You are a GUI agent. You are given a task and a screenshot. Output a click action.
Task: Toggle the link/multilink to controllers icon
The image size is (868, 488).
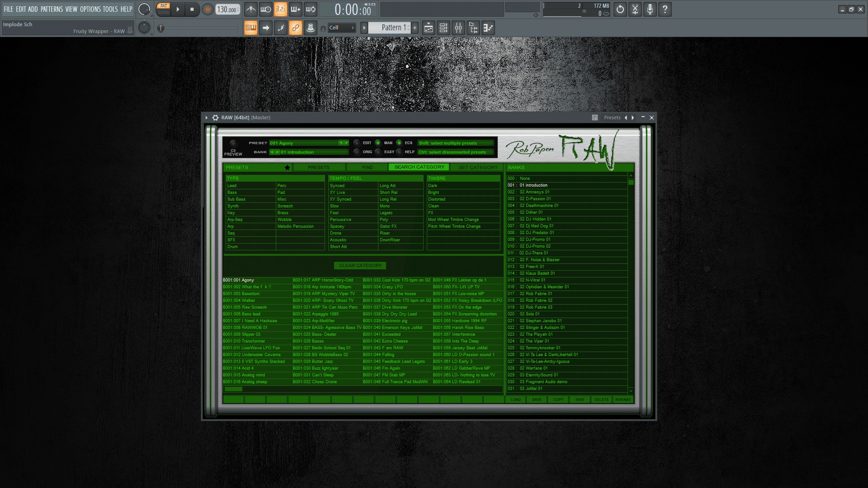point(296,28)
